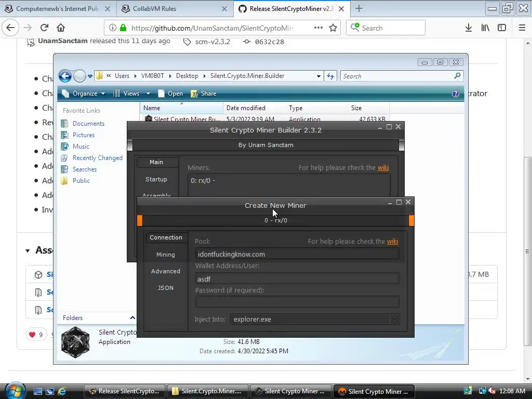Viewport: 532px width, 399px height.
Task: Select the Connection tab
Action: click(x=166, y=237)
